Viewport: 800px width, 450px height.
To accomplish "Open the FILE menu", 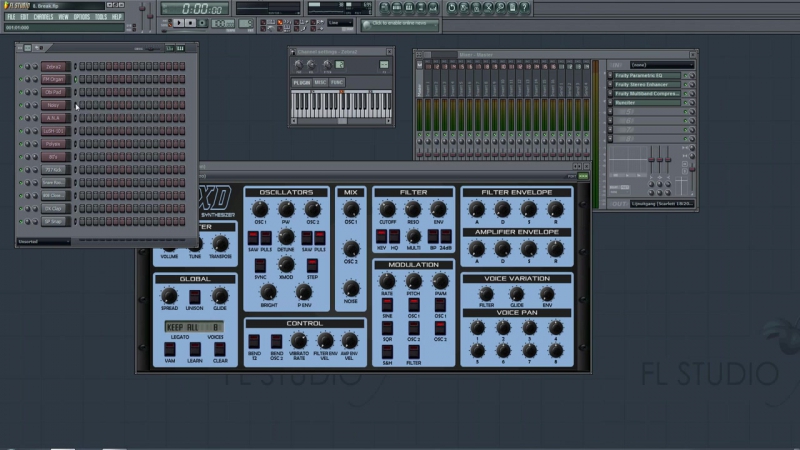I will (11, 17).
